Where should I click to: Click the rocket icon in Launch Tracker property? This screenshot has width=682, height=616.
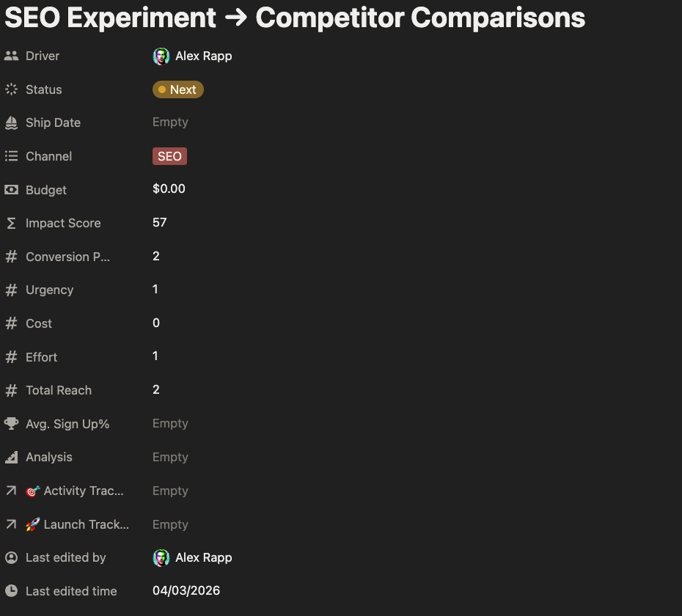pos(32,524)
